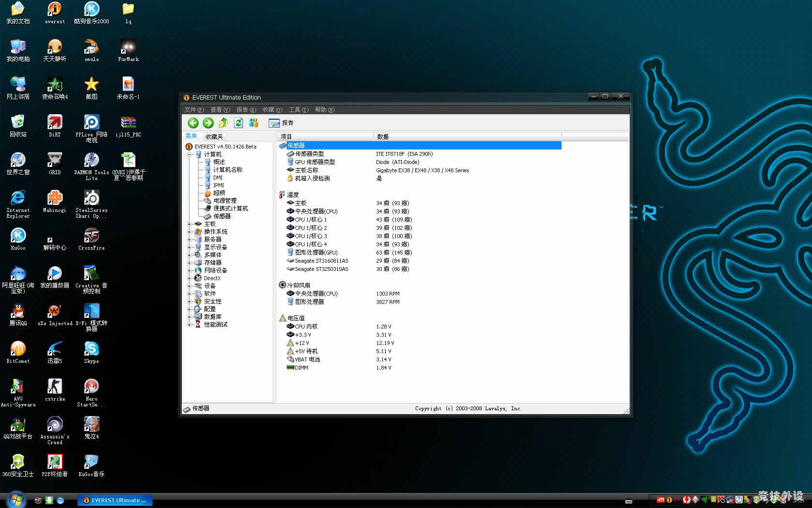
Task: Open the everest desktop icon
Action: pos(55,13)
